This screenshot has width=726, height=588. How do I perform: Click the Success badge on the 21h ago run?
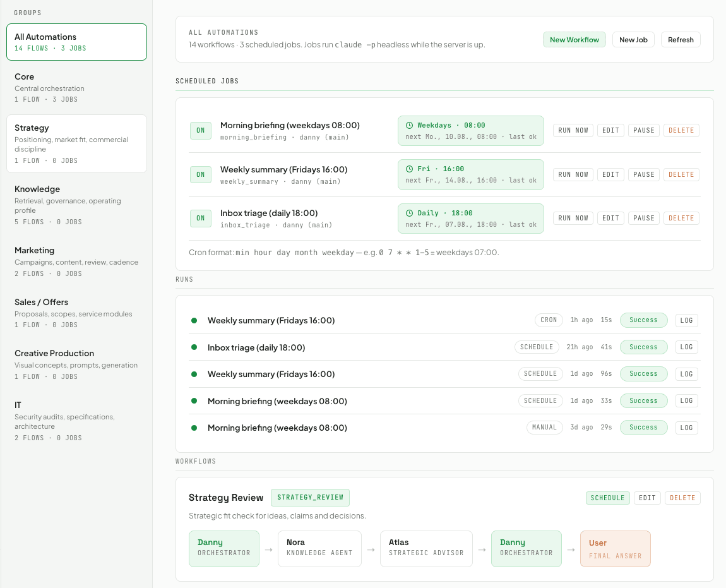[x=643, y=347]
